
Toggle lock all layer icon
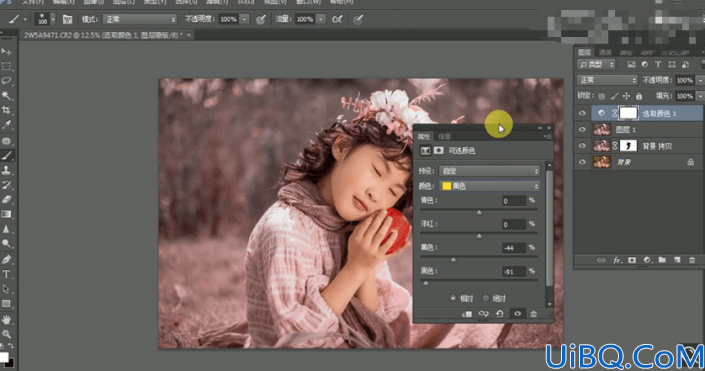[x=639, y=96]
